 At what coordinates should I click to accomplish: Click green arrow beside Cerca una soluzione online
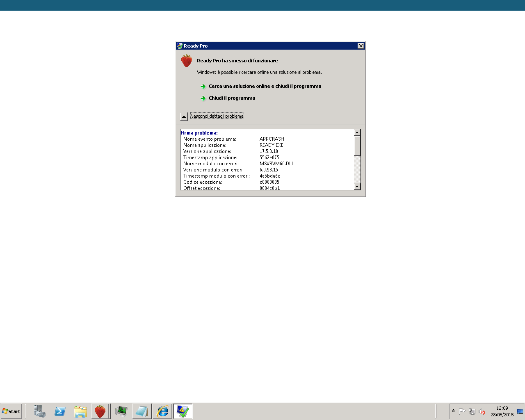203,87
